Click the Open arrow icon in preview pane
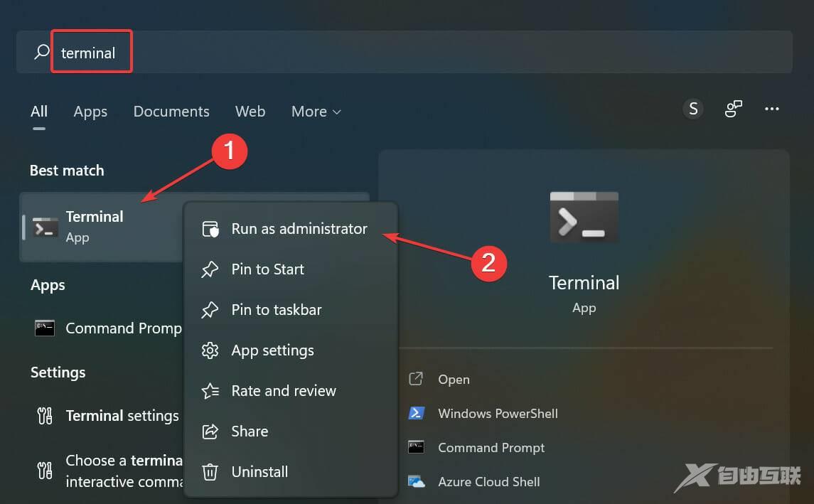The height and width of the screenshot is (504, 814). point(416,379)
